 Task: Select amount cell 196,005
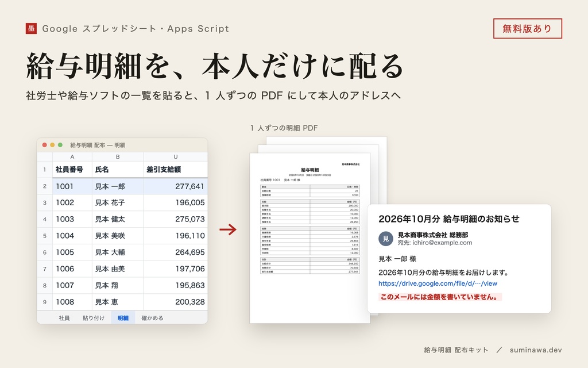pos(176,203)
